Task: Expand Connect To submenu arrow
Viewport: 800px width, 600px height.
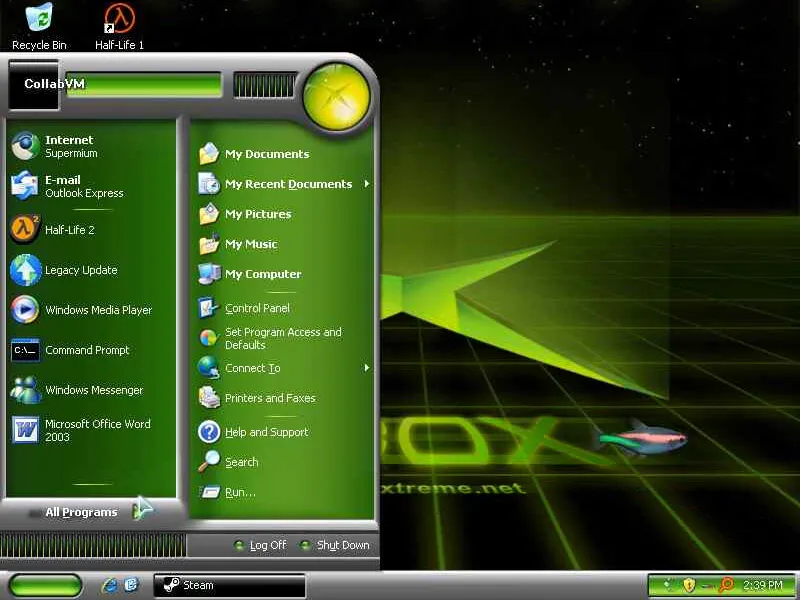Action: pos(366,368)
